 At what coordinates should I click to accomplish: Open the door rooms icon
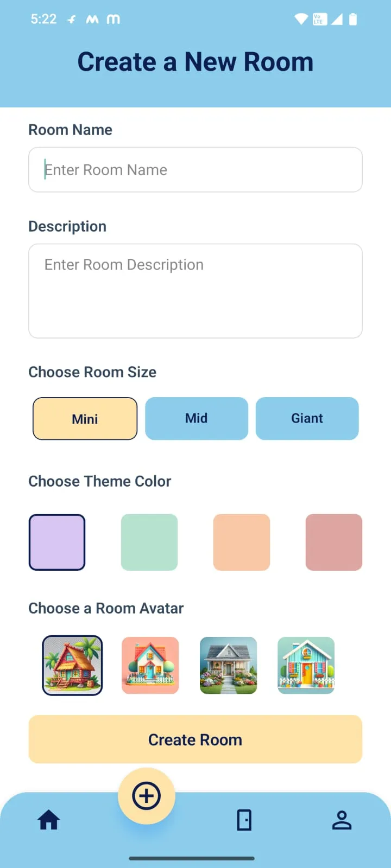(x=244, y=820)
